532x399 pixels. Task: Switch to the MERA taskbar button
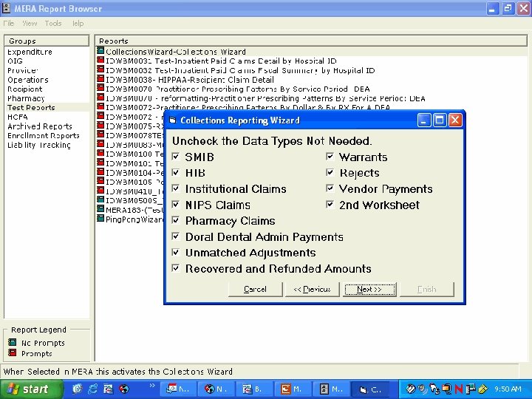click(x=331, y=389)
